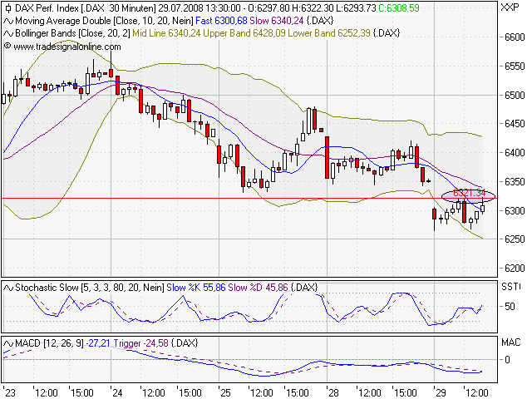Select the DAX Perf. Index title text
Screen dimensions: 532x399
tap(47, 8)
